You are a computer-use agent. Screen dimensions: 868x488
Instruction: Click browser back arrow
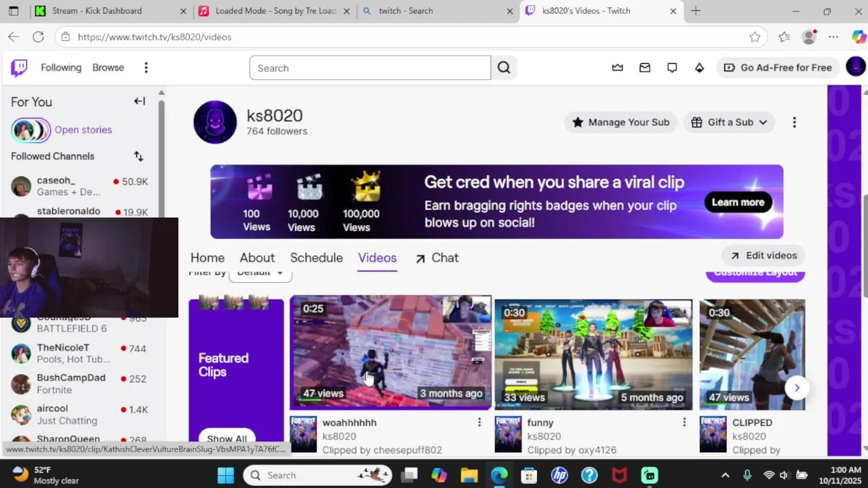pos(14,37)
